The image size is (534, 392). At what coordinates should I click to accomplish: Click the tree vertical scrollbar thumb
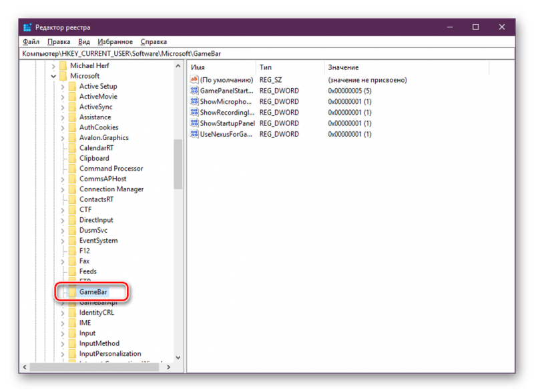[x=178, y=165]
